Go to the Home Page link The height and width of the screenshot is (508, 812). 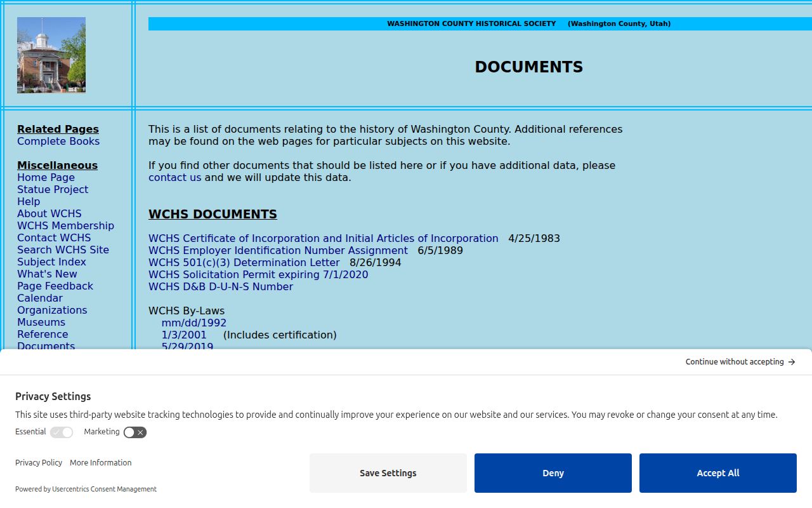[x=46, y=178]
